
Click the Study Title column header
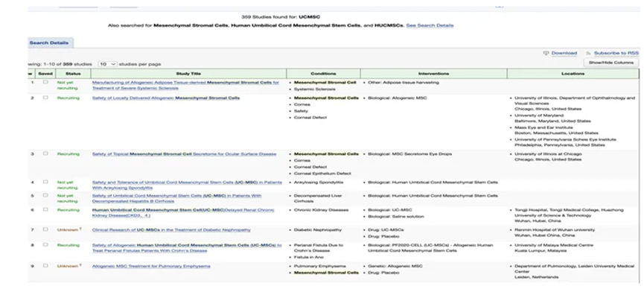[x=188, y=74]
